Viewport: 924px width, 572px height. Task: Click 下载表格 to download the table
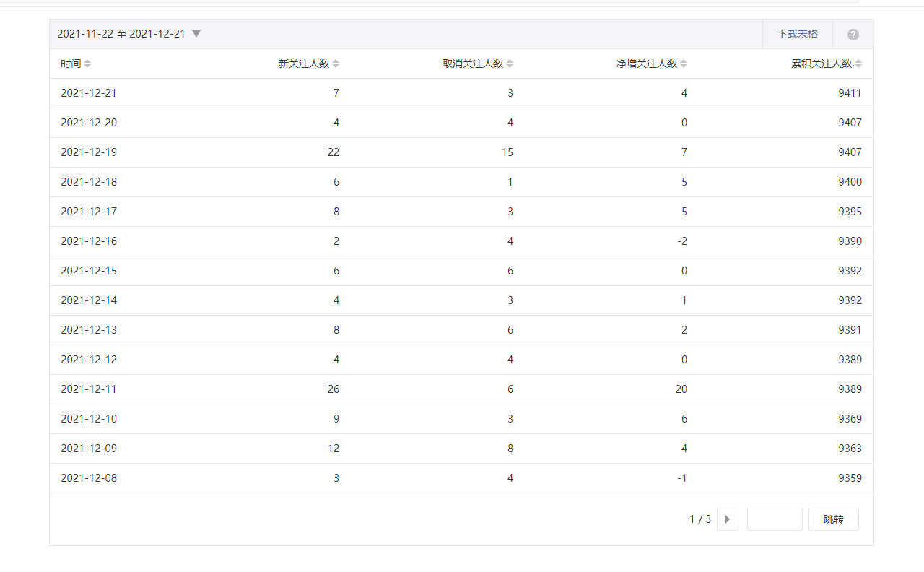point(797,34)
